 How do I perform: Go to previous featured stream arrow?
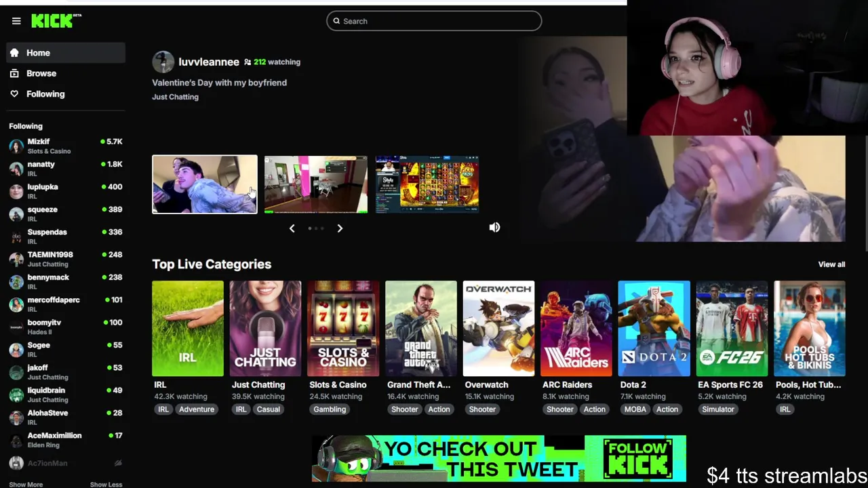292,228
